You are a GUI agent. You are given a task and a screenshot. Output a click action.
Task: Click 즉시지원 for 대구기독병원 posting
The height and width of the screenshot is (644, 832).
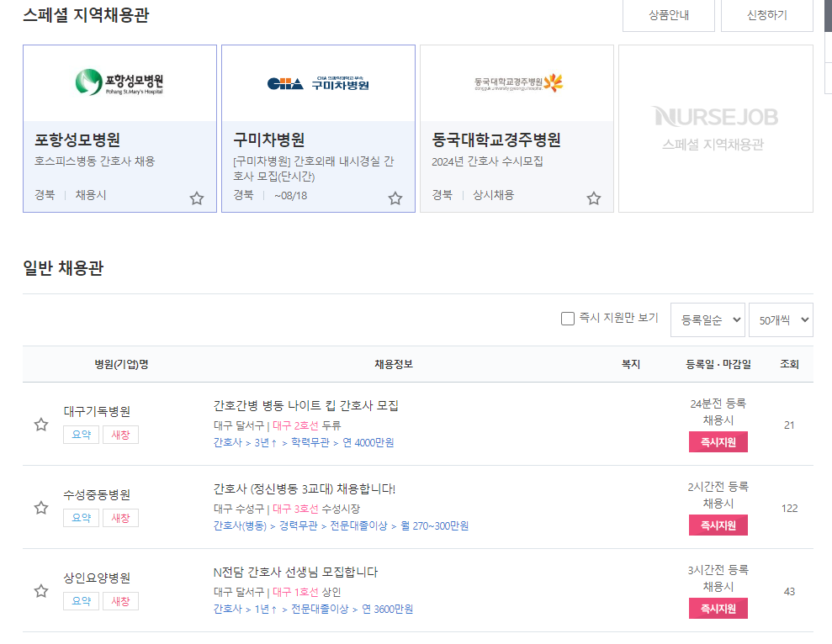click(718, 442)
